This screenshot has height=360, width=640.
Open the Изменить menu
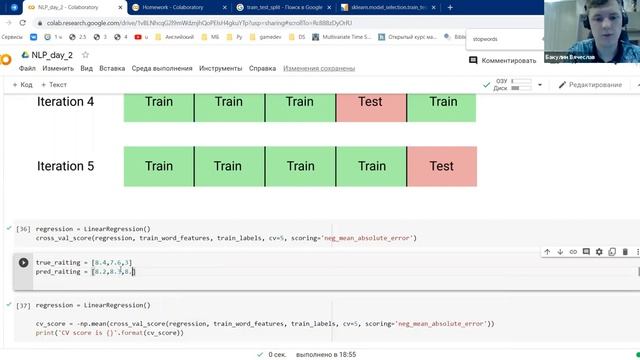click(x=58, y=68)
